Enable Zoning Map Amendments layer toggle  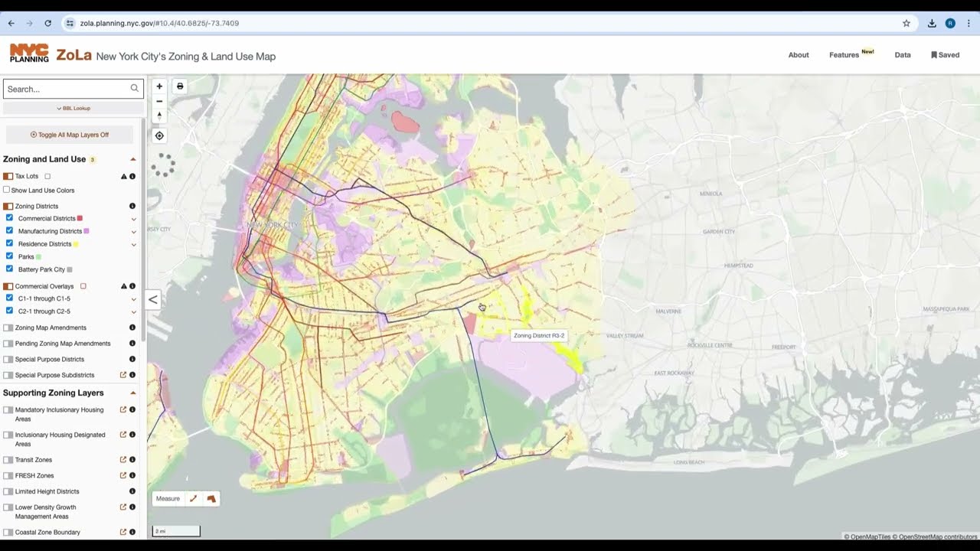pyautogui.click(x=8, y=328)
